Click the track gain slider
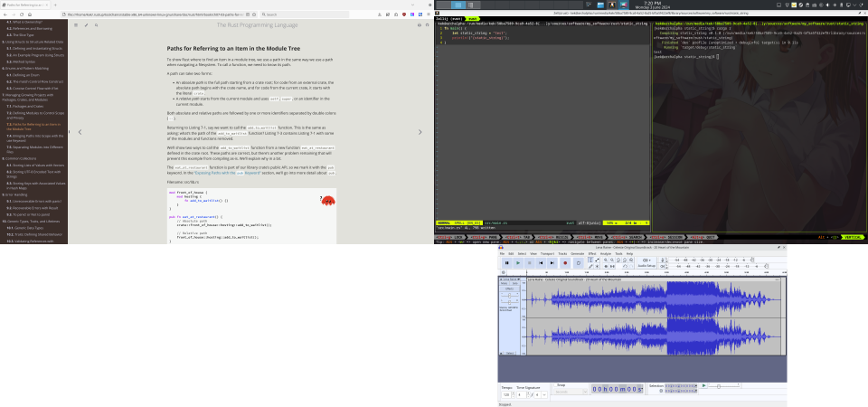The height and width of the screenshot is (407, 868). coord(509,295)
